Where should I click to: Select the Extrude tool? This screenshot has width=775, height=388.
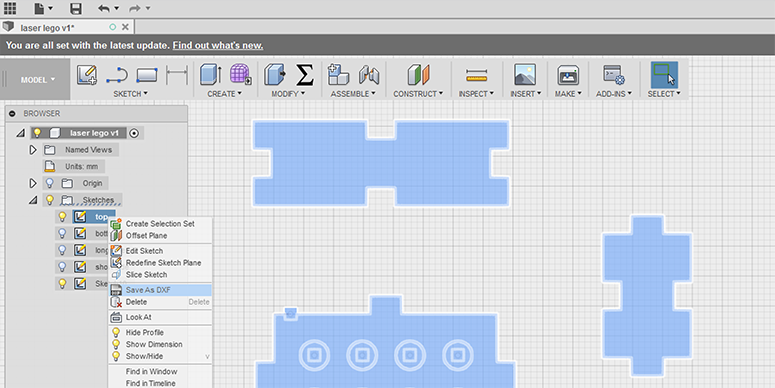point(211,75)
